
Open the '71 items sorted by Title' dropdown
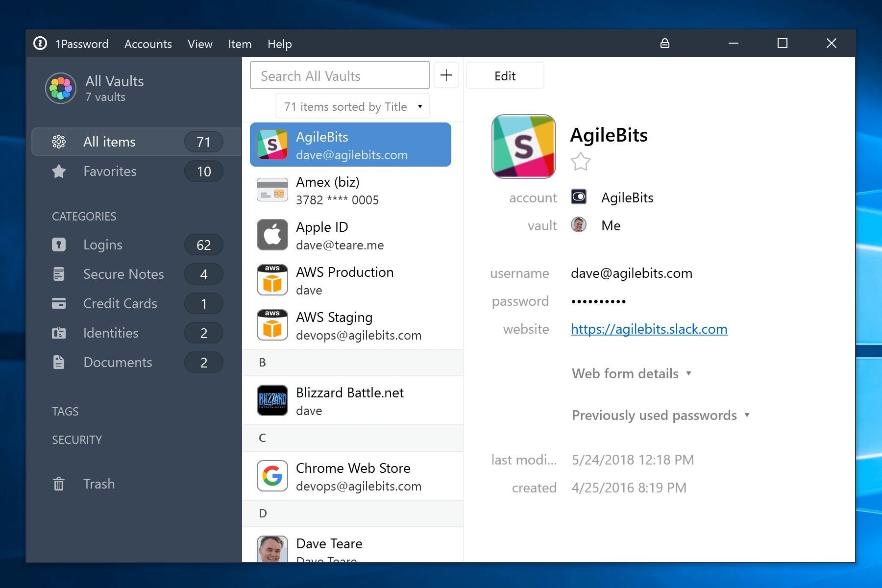[352, 106]
